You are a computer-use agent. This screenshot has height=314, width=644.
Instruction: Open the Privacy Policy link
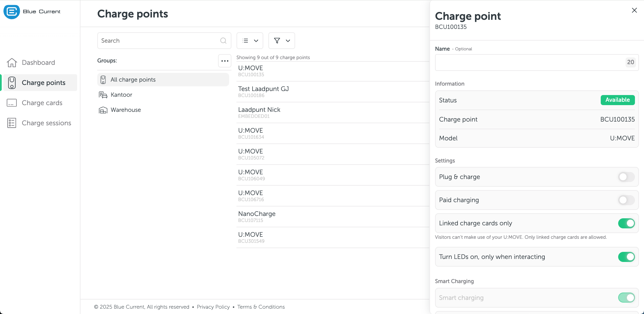click(x=213, y=307)
